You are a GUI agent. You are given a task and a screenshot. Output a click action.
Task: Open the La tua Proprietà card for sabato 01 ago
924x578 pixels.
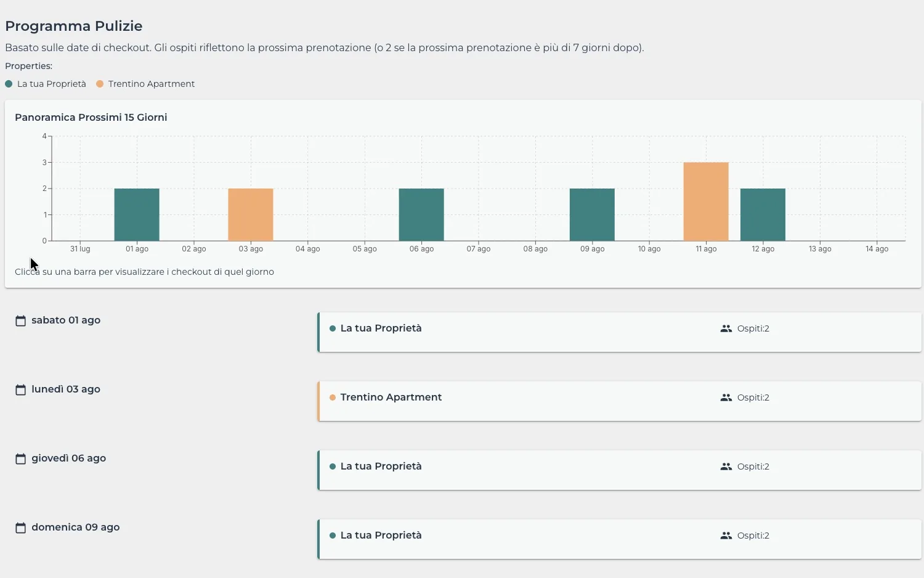[x=619, y=332]
